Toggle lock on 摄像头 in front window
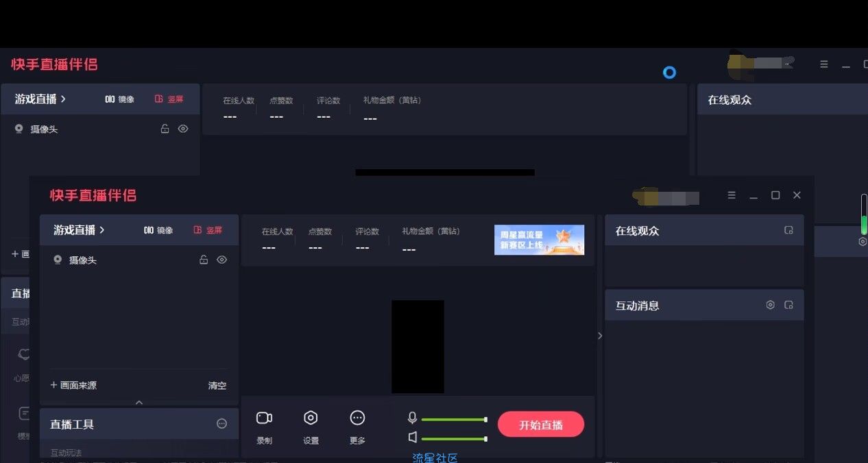The height and width of the screenshot is (463, 868). point(204,260)
